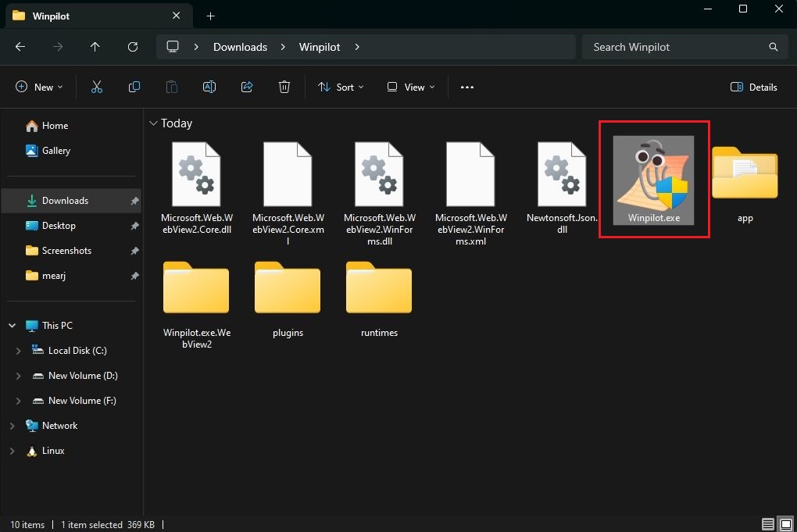This screenshot has width=797, height=532.
Task: Click the Copy icon in toolbar
Action: pyautogui.click(x=134, y=87)
